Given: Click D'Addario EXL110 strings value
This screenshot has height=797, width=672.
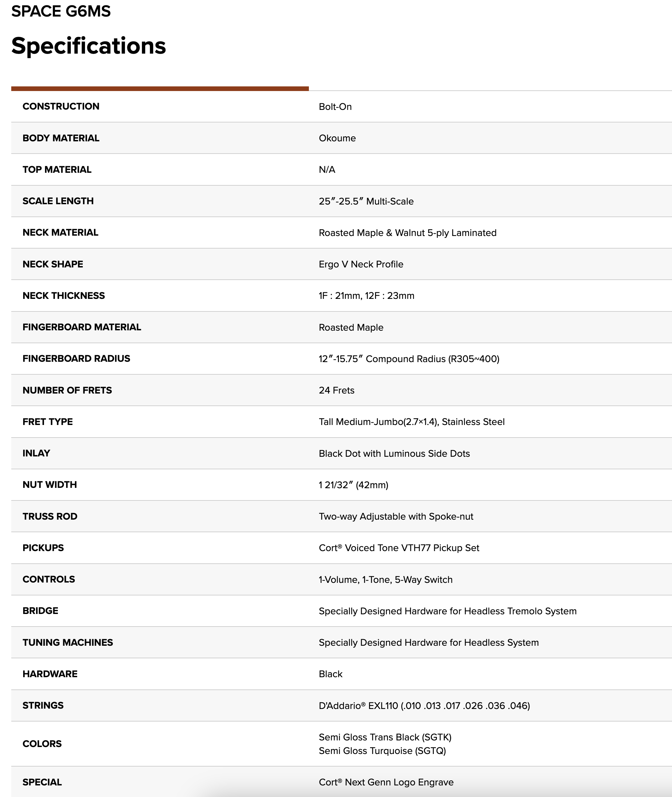Looking at the screenshot, I should pos(424,706).
